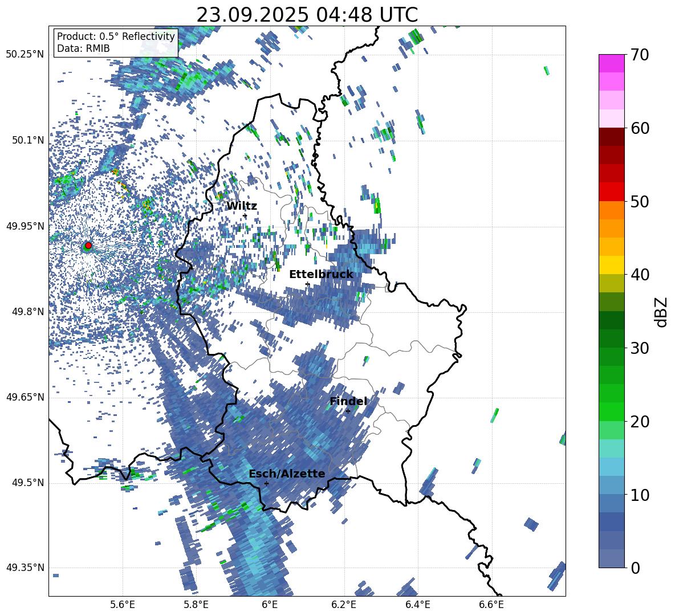Click the 49.5°N latitude tick label
The image size is (675, 616).
[29, 483]
